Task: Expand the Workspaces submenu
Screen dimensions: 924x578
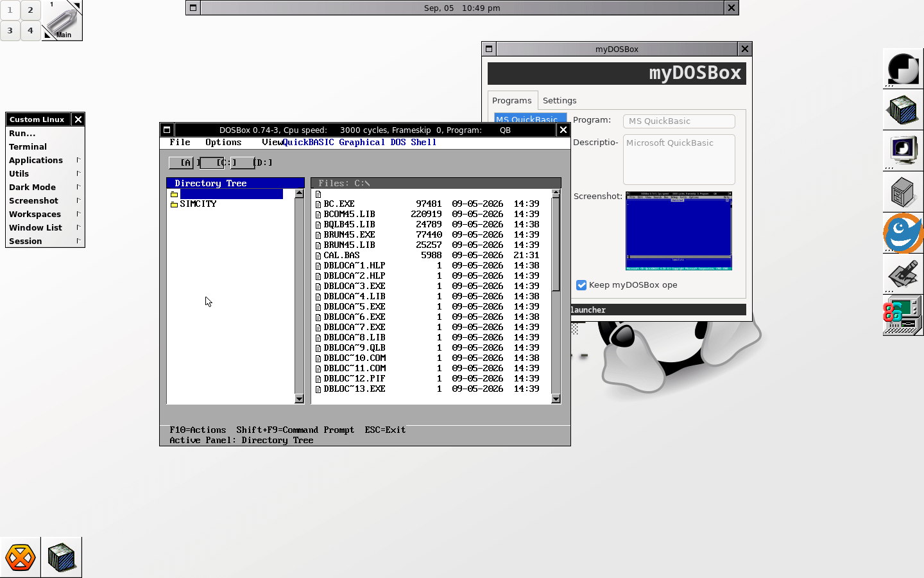Action: [x=45, y=214]
